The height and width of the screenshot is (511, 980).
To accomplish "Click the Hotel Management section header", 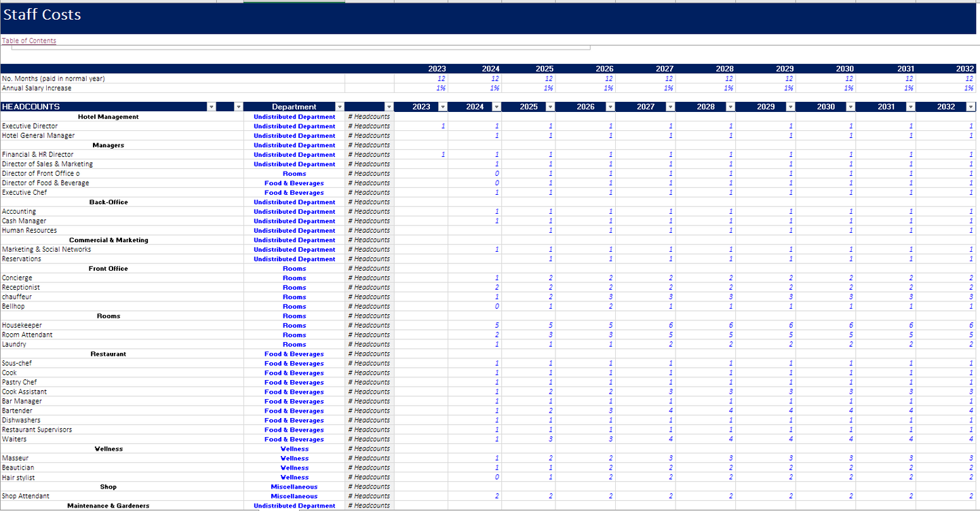I will [x=109, y=117].
